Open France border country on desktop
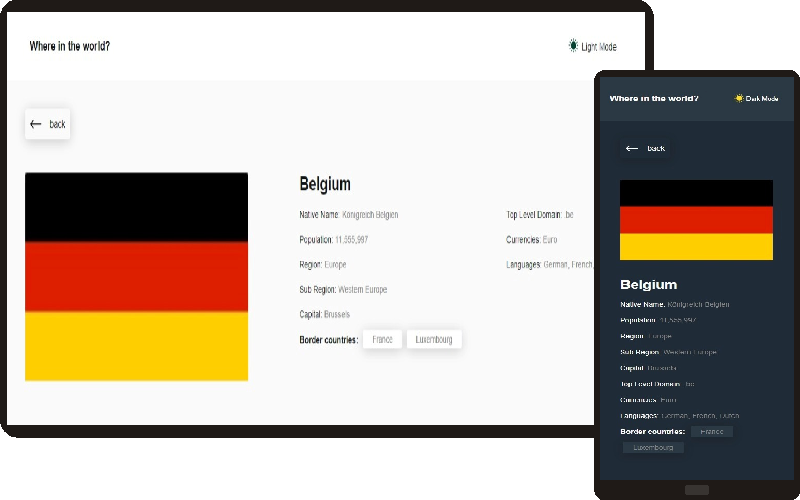 (382, 340)
